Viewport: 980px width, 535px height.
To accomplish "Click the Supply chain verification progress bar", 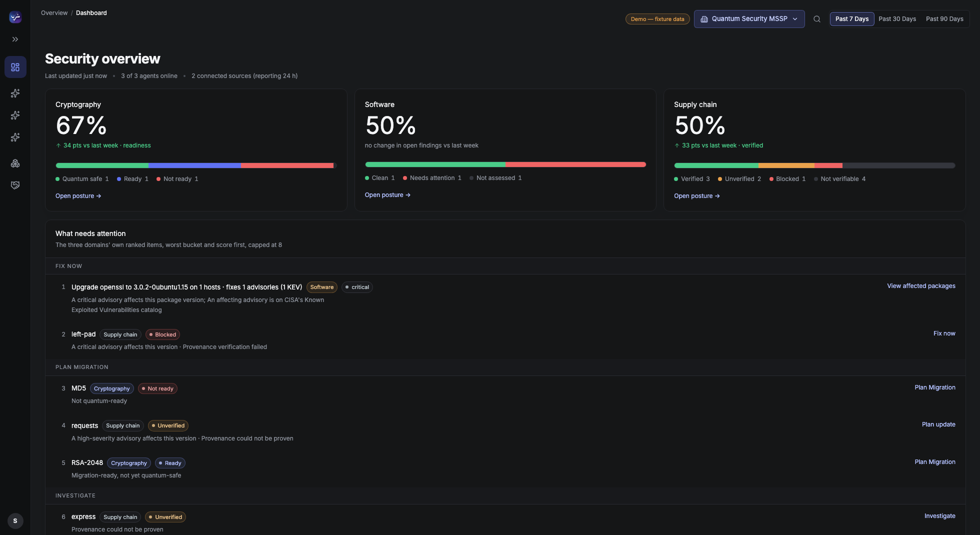I will [x=814, y=165].
